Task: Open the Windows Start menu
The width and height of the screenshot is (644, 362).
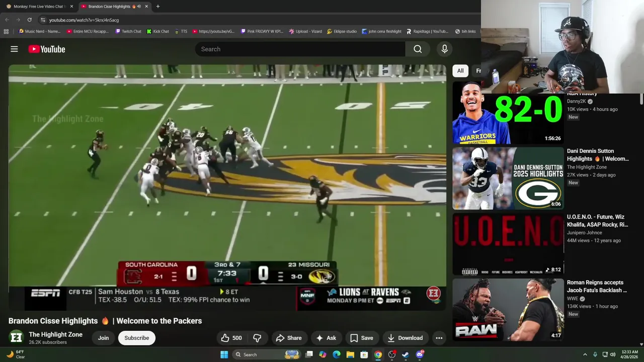Action: 224,354
